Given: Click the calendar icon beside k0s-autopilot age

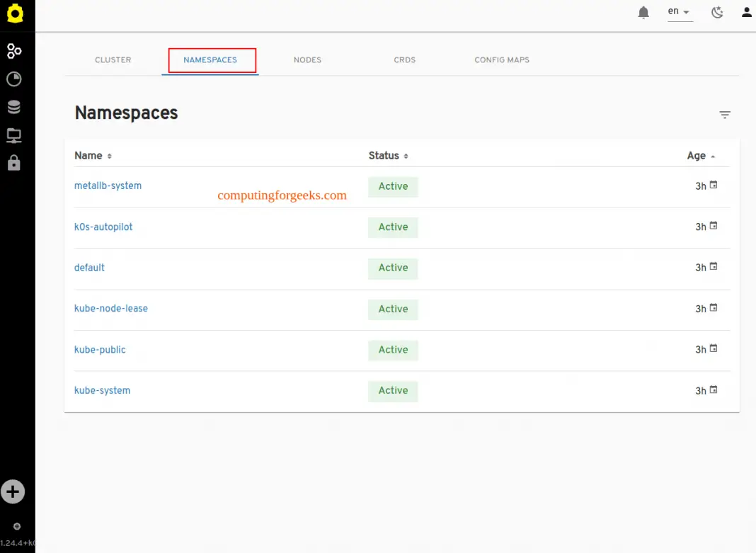Looking at the screenshot, I should click(x=714, y=226).
